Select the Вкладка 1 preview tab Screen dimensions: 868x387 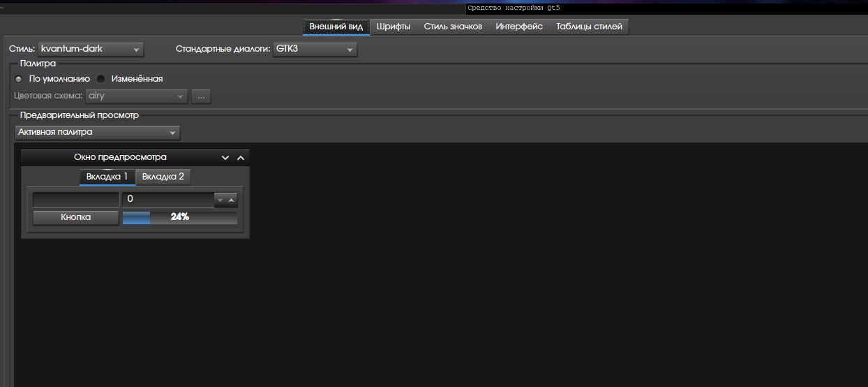pyautogui.click(x=107, y=177)
